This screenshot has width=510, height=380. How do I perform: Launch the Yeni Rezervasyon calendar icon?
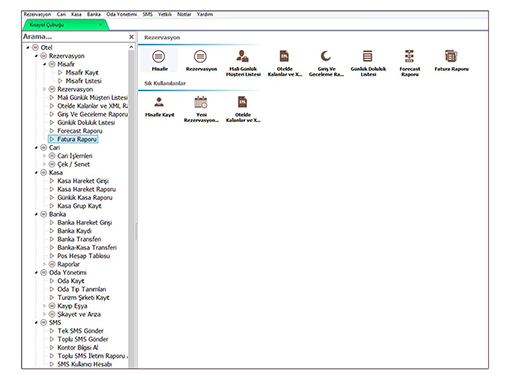201,102
